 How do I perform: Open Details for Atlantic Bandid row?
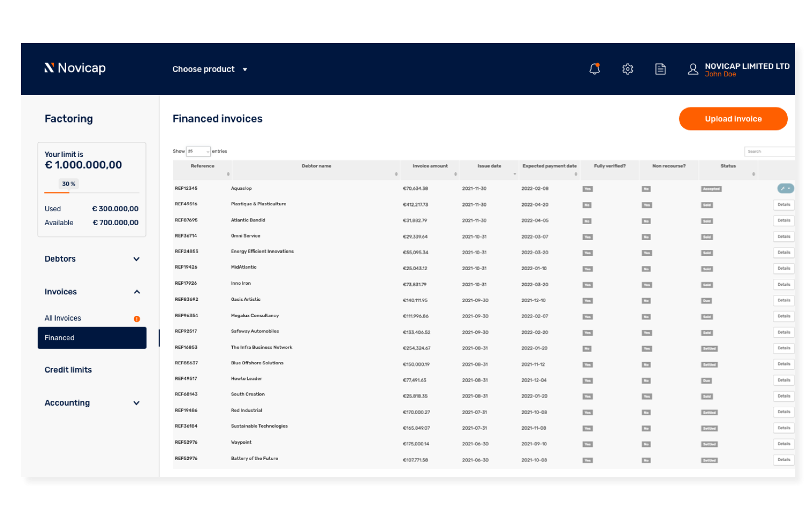784,221
